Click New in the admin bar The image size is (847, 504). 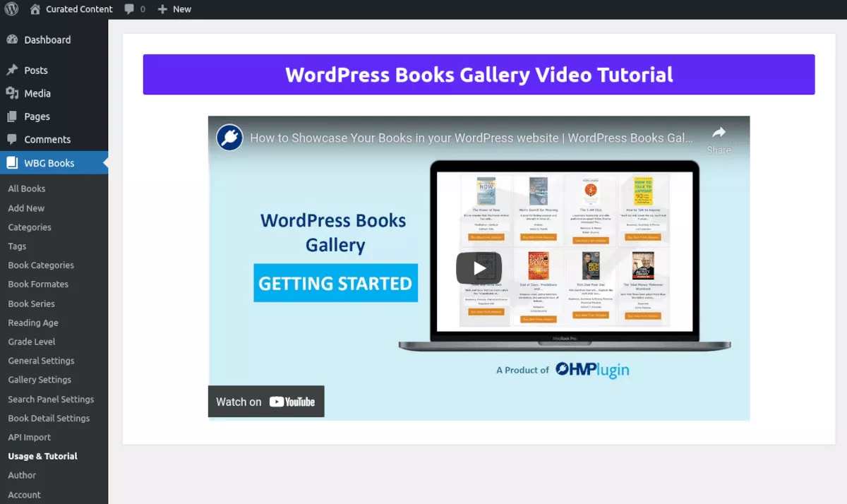[182, 9]
